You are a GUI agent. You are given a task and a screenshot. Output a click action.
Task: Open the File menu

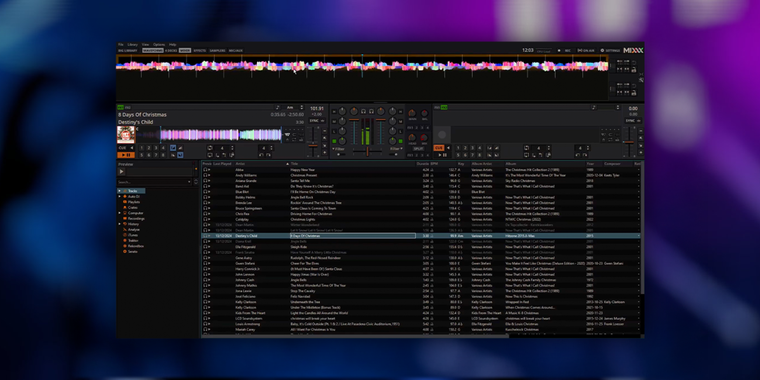pyautogui.click(x=121, y=45)
